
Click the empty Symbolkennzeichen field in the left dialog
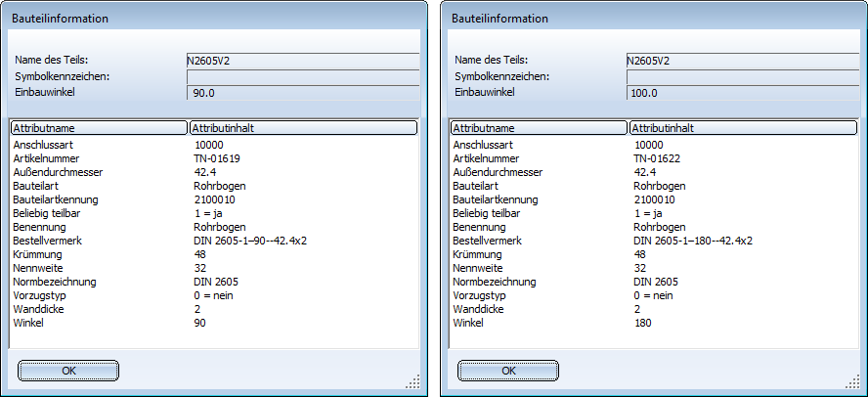(x=302, y=76)
